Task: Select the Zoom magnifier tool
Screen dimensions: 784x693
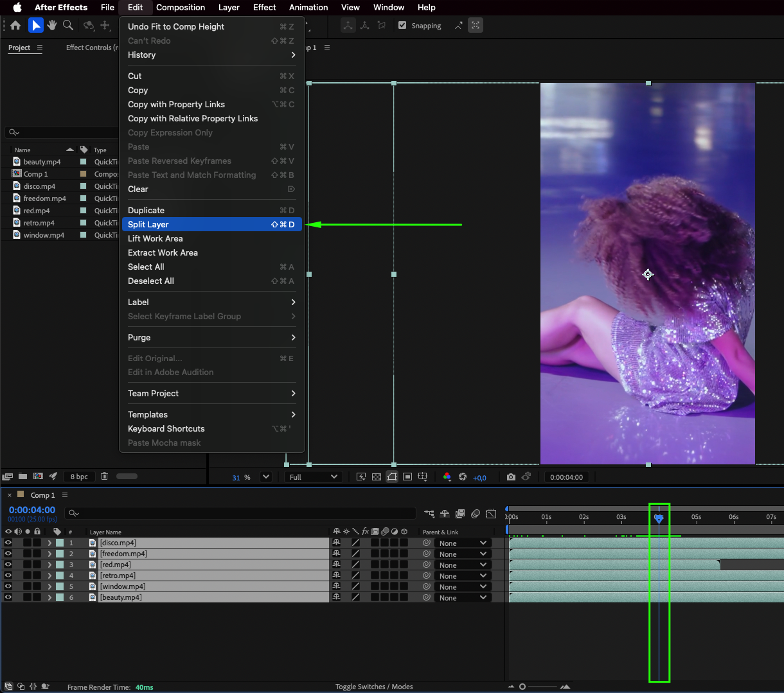Action: [67, 26]
